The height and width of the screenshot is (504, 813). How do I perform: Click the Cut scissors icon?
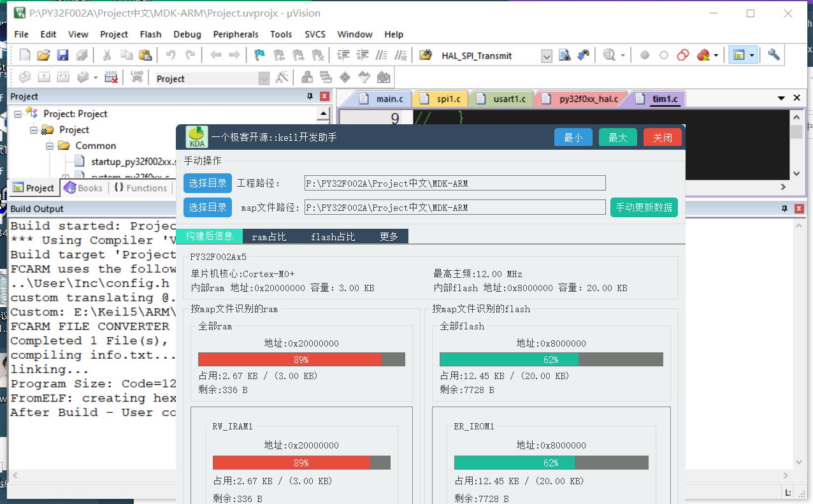coord(107,55)
